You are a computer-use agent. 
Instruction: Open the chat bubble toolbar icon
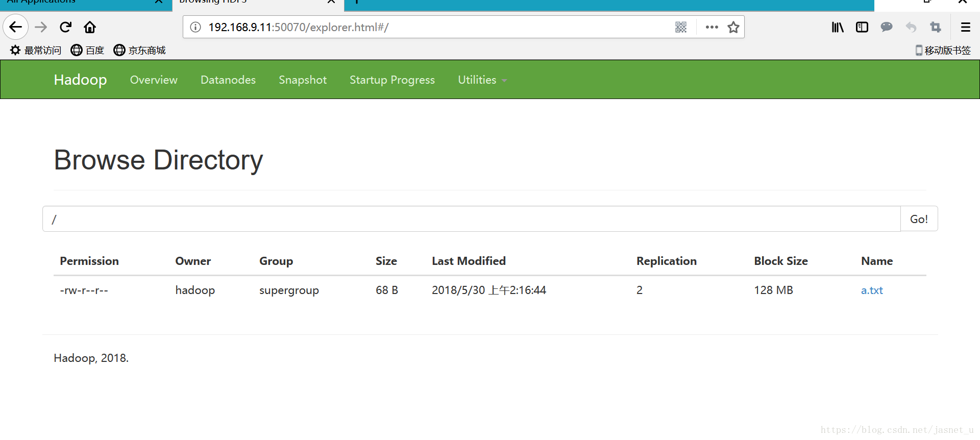click(x=887, y=27)
